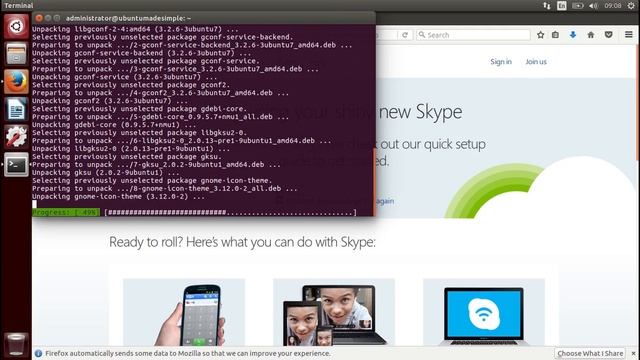Open Firefox downloads arrow
The width and height of the screenshot is (640, 360).
click(573, 35)
